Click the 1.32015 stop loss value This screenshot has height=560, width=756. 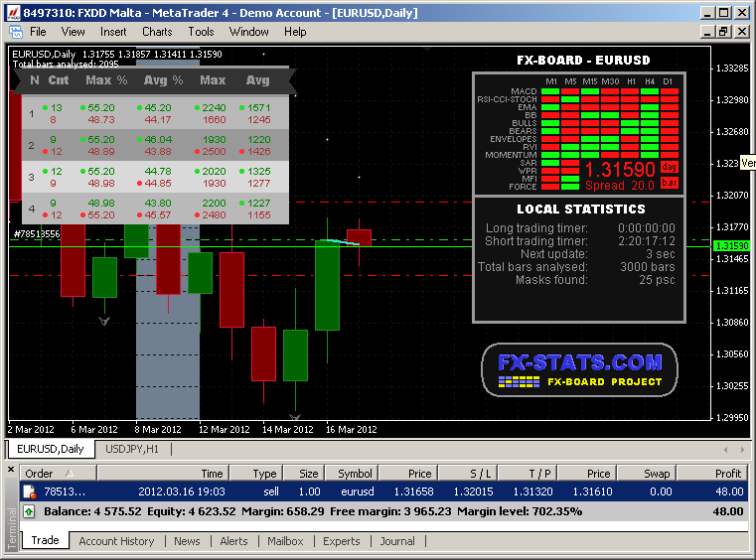click(x=473, y=491)
